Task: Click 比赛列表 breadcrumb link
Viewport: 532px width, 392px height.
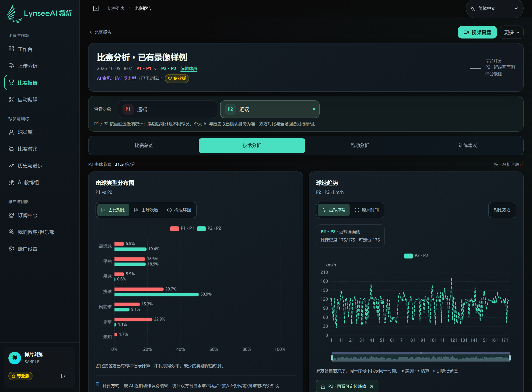Action: point(116,9)
